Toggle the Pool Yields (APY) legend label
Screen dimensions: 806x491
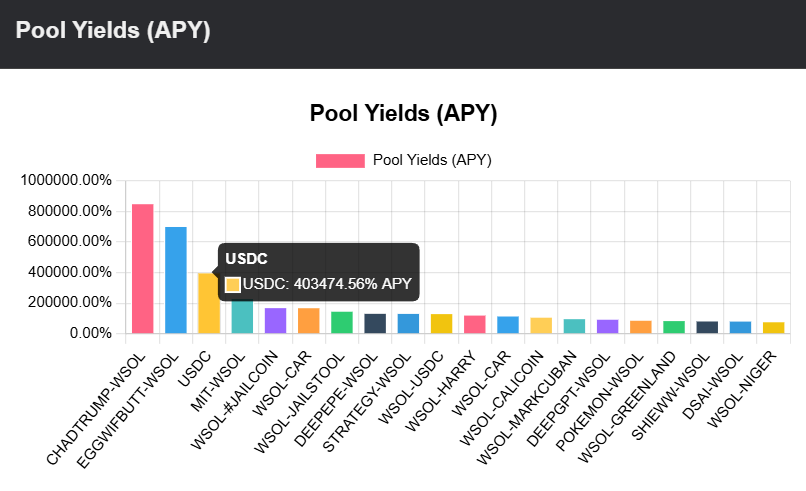click(x=432, y=160)
